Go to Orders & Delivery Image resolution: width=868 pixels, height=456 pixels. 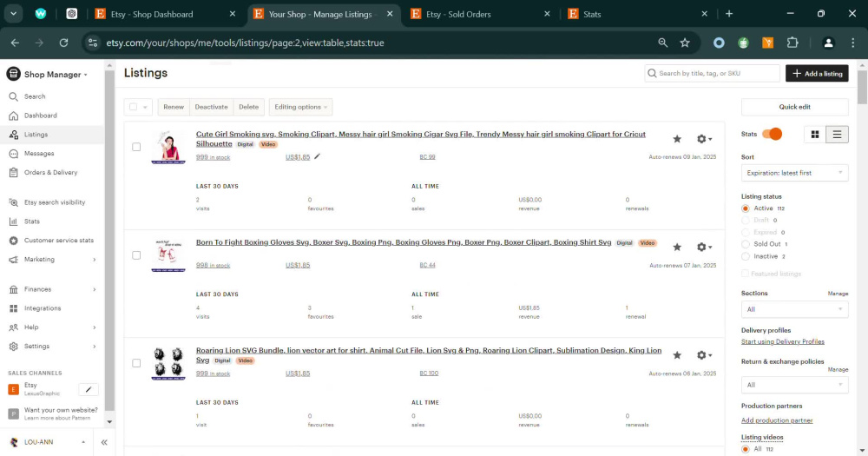point(50,172)
